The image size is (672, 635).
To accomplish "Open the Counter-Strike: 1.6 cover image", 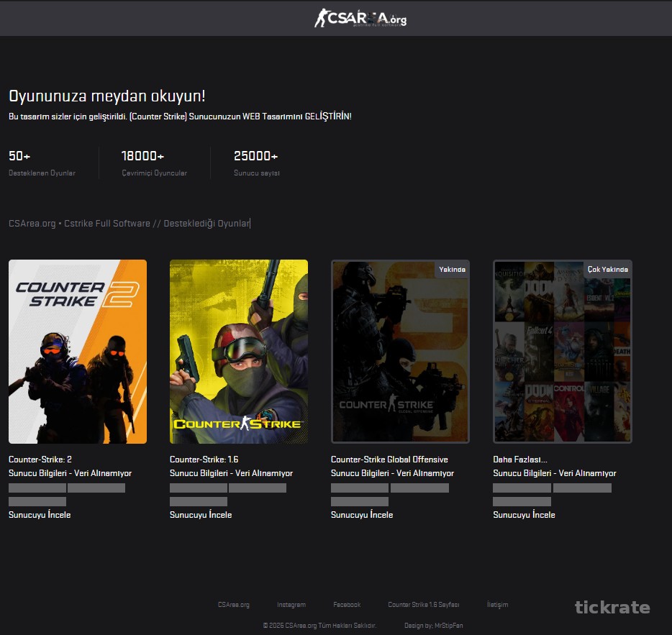I will coord(239,351).
